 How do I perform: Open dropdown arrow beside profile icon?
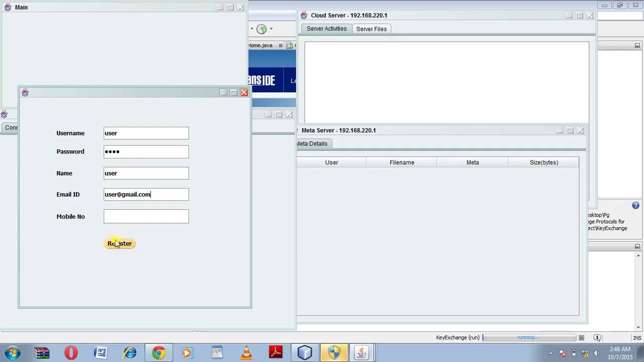coord(271,29)
